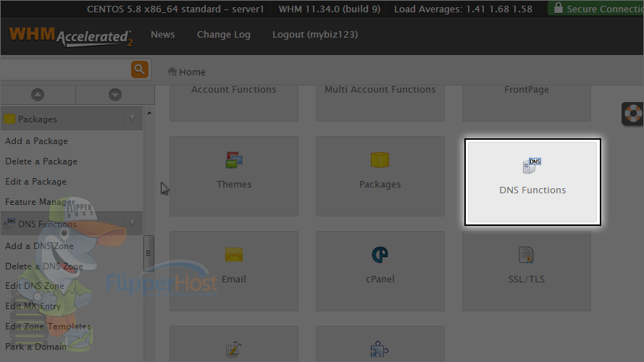Image resolution: width=644 pixels, height=362 pixels.
Task: Open Feature Manager in sidebar
Action: click(41, 201)
